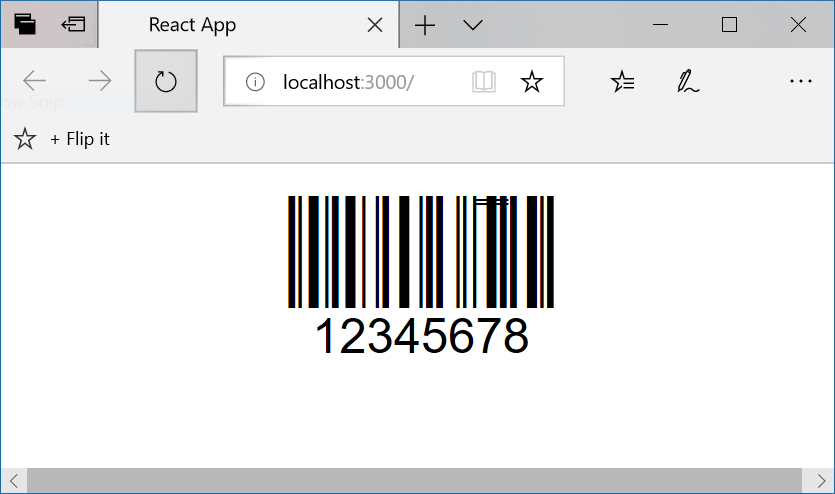Viewport: 835px width, 494px height.
Task: Expand the tab preview chevron
Action: pyautogui.click(x=472, y=25)
